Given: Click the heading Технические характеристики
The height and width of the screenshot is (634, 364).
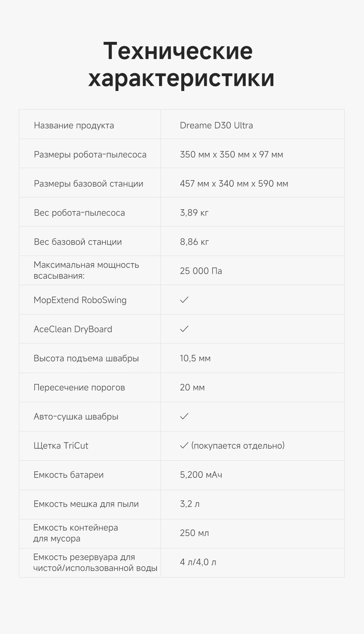Looking at the screenshot, I should point(181,64).
